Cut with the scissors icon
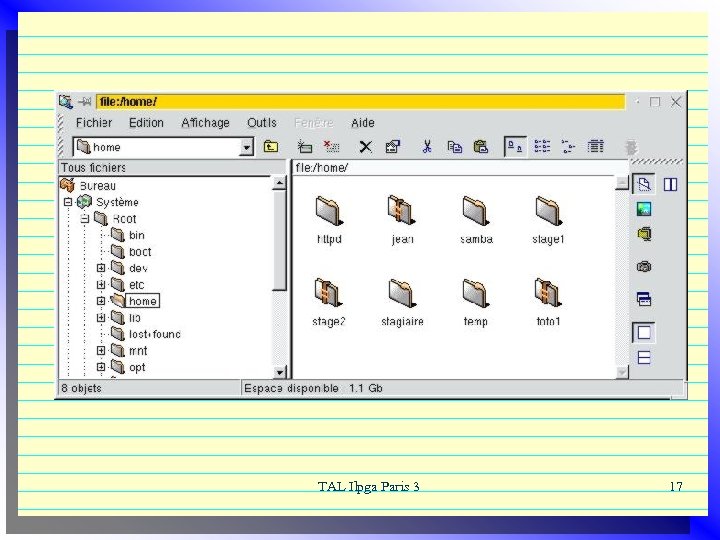This screenshot has height=540, width=720. [427, 146]
